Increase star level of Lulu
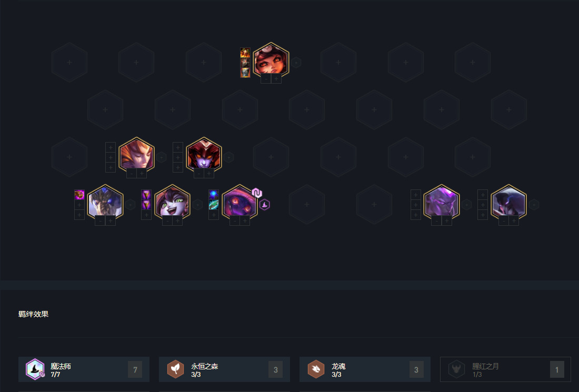 point(177,221)
